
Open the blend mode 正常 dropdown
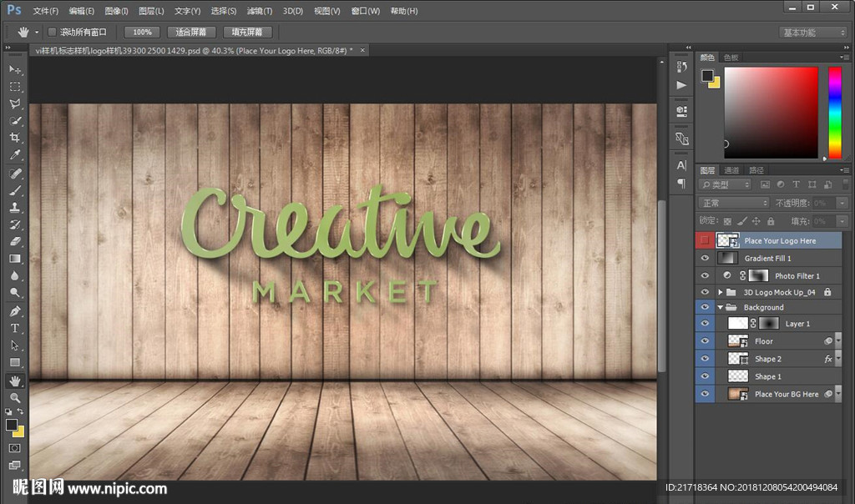coord(734,203)
